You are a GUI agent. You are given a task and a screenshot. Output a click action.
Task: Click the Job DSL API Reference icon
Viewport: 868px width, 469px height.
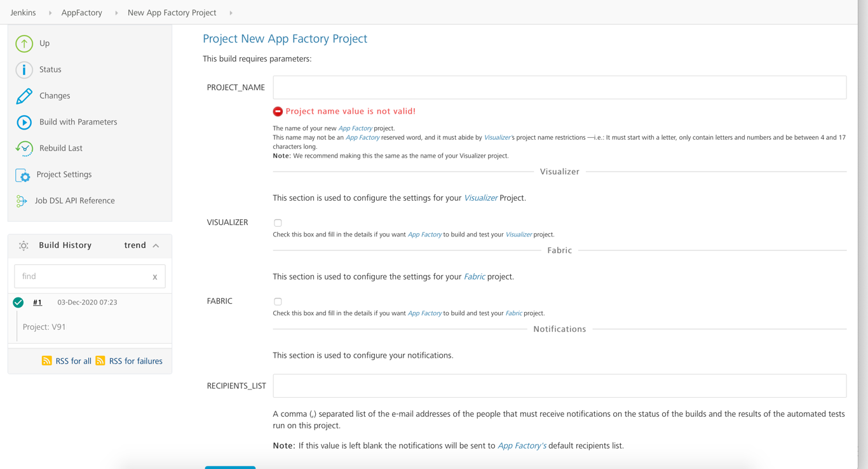(x=22, y=201)
